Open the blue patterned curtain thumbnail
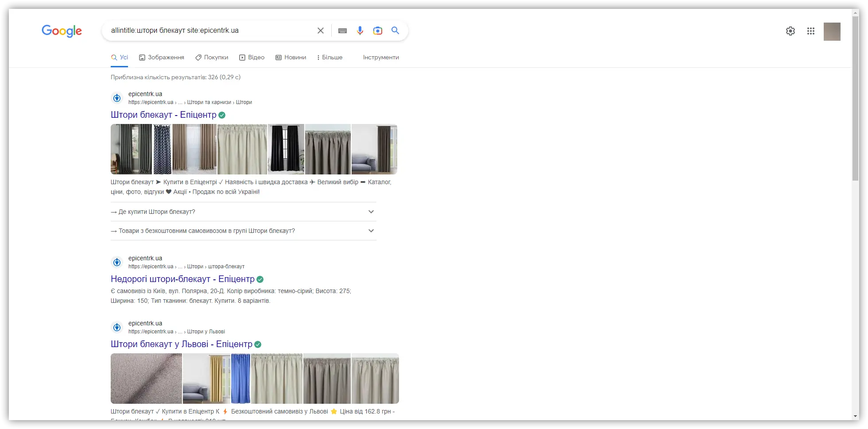Screen dimensions: 868x429 (162, 149)
